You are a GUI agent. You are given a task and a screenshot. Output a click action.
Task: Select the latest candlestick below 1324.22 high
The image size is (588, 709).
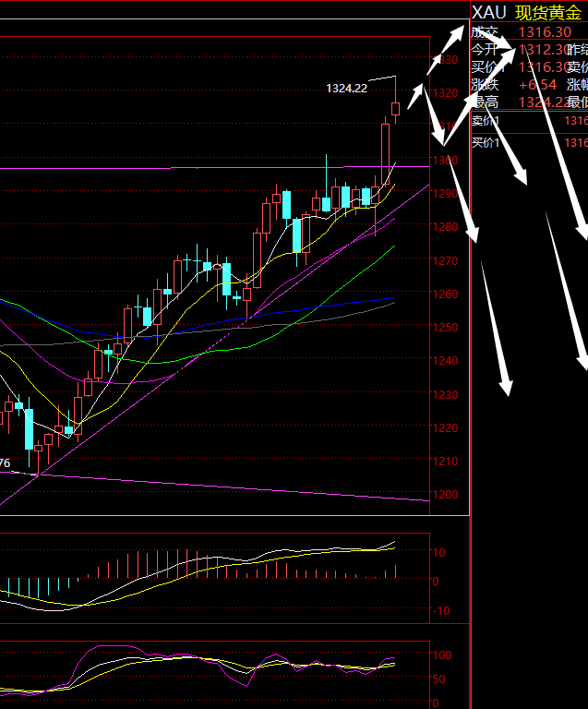395,109
